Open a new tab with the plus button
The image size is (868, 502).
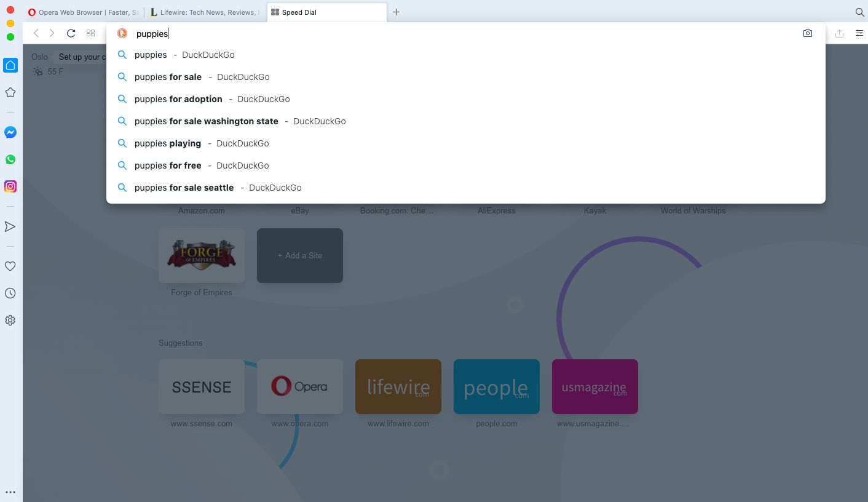[397, 12]
